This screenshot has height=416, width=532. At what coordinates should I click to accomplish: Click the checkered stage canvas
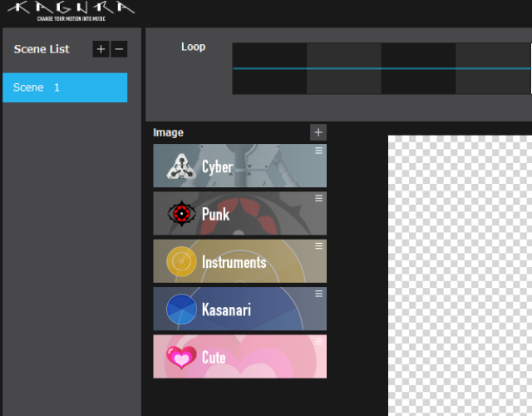[460, 275]
